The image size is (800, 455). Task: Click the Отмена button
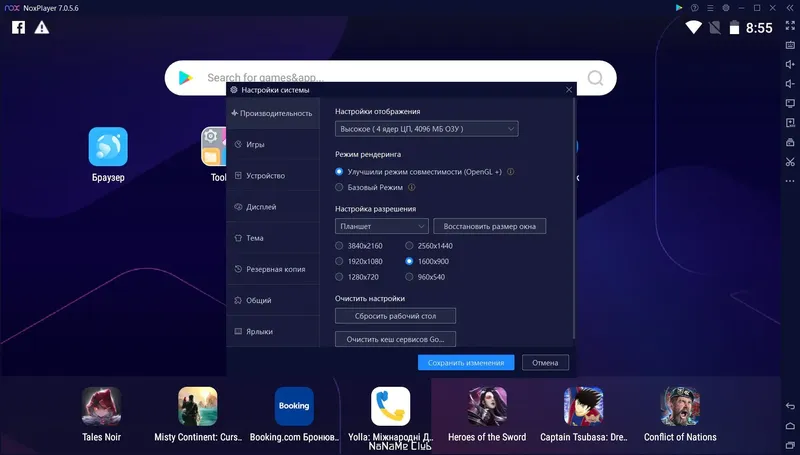pyautogui.click(x=545, y=363)
